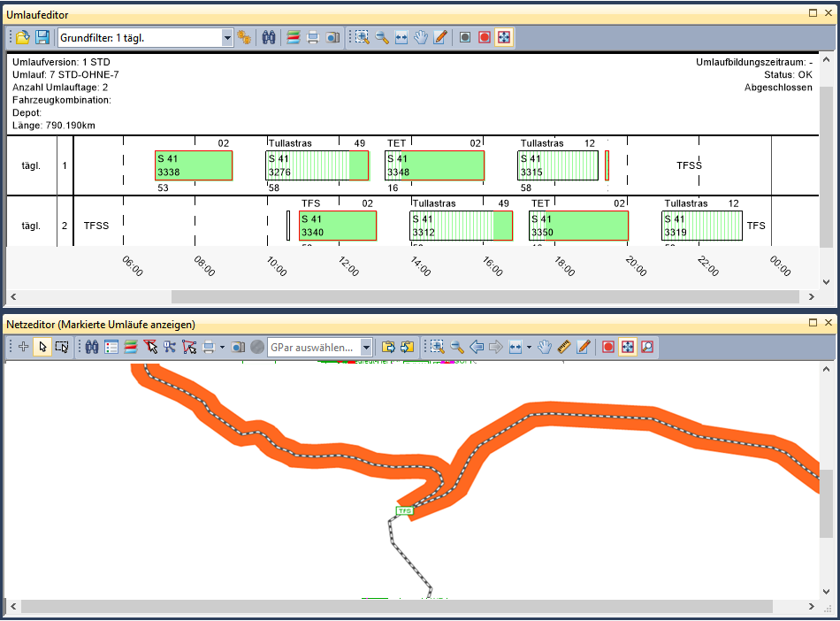Open the Grundfilter dropdown list
The image size is (840, 621).
226,37
